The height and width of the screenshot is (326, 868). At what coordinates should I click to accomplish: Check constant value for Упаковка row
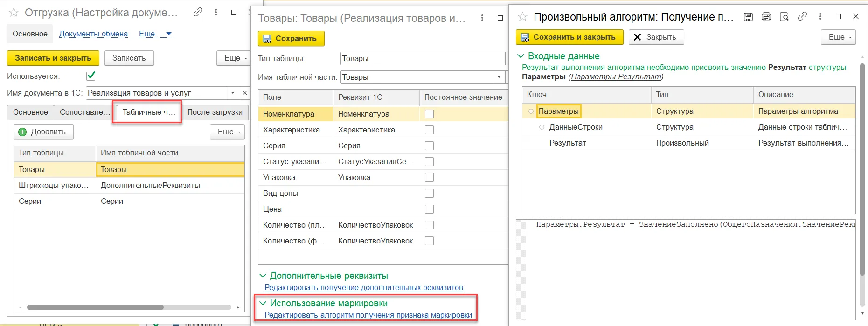(x=430, y=177)
